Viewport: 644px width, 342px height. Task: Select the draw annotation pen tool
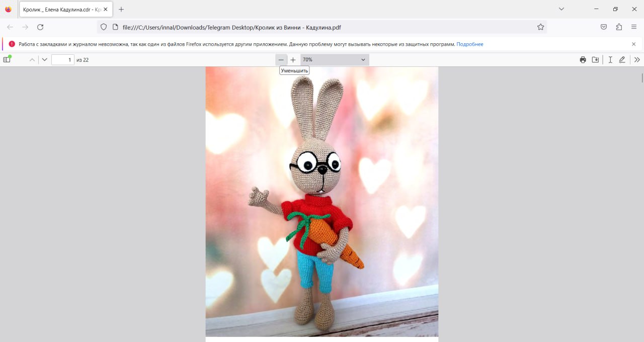pos(622,60)
